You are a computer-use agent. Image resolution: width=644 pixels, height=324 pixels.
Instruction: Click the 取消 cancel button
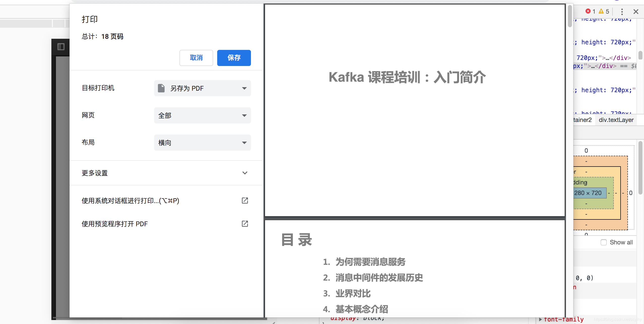pos(196,58)
